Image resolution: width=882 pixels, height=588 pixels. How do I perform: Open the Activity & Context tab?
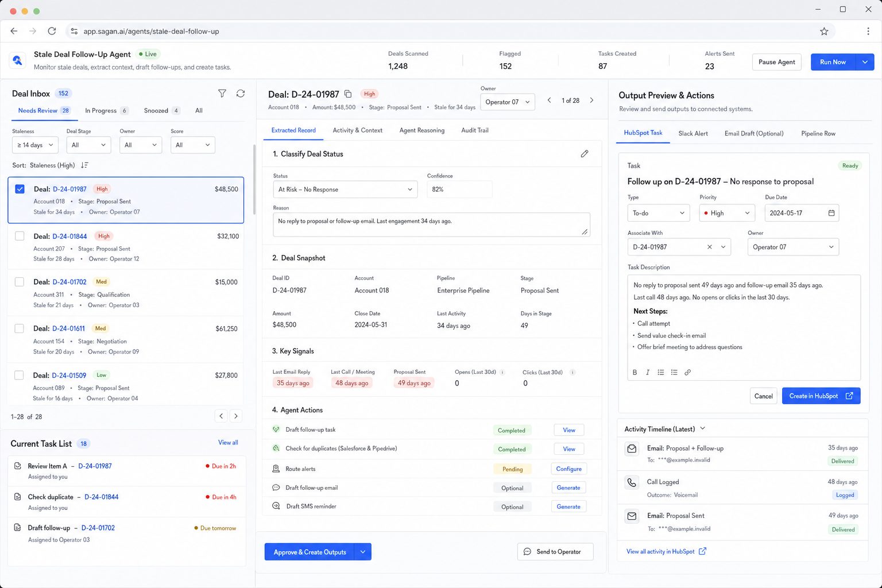tap(357, 130)
